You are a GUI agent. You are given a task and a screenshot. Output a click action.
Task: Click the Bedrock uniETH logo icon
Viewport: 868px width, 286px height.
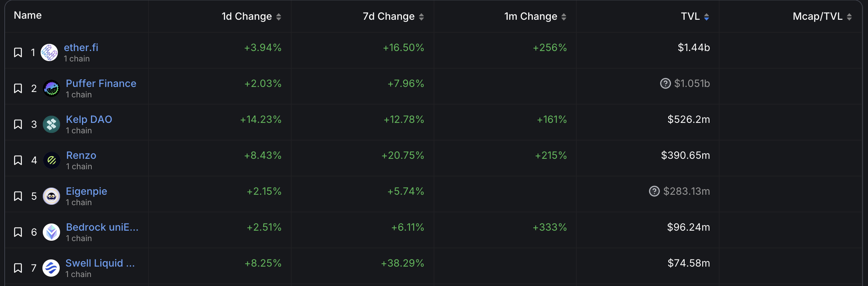tap(51, 232)
